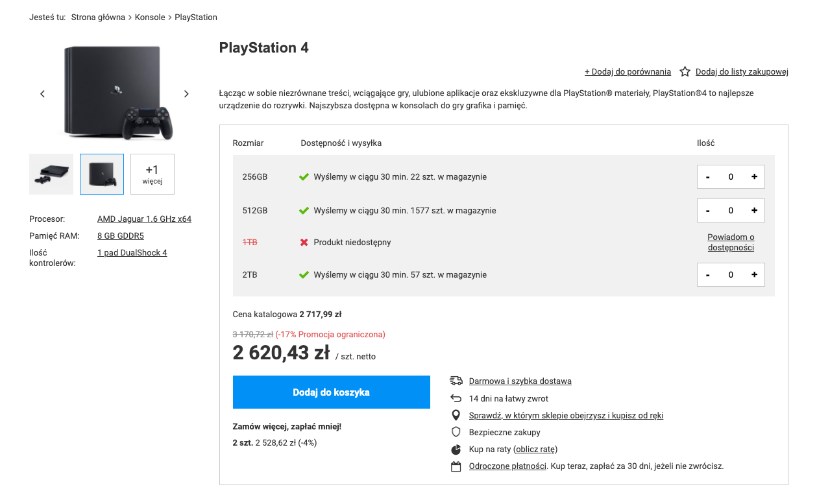Click Powiadom o dostępności link
Screen dimensions: 817x504
731,242
